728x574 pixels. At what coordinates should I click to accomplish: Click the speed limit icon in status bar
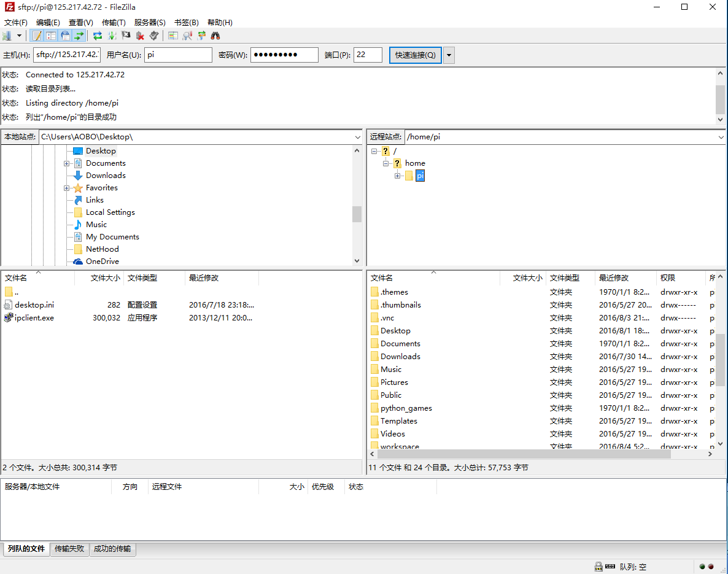pyautogui.click(x=610, y=567)
